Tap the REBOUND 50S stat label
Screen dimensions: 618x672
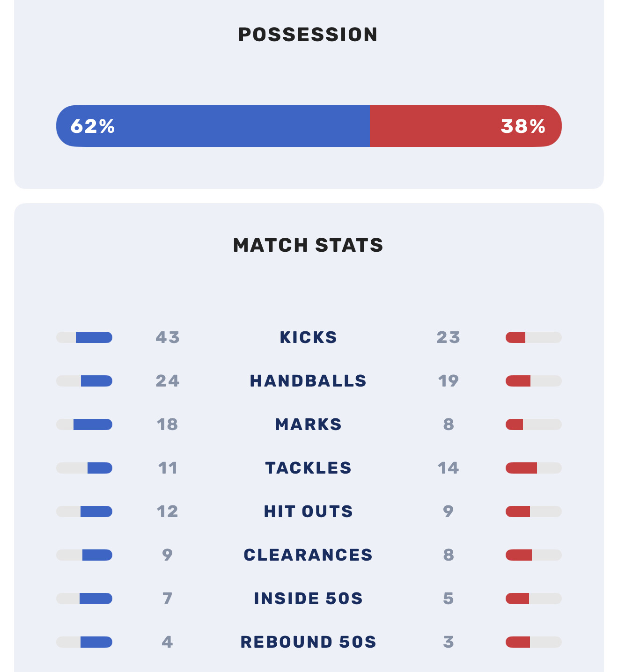point(308,642)
